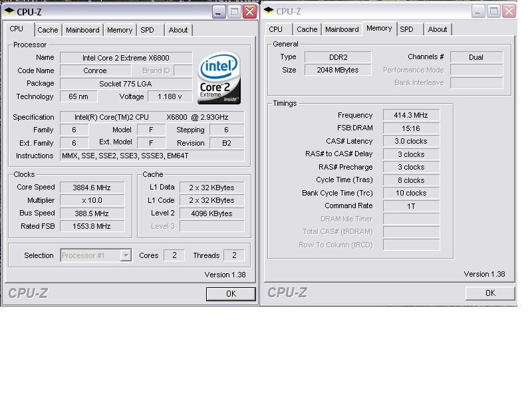This screenshot has height=399, width=532.
Task: Select the CPU tab in left window
Action: pyautogui.click(x=19, y=29)
